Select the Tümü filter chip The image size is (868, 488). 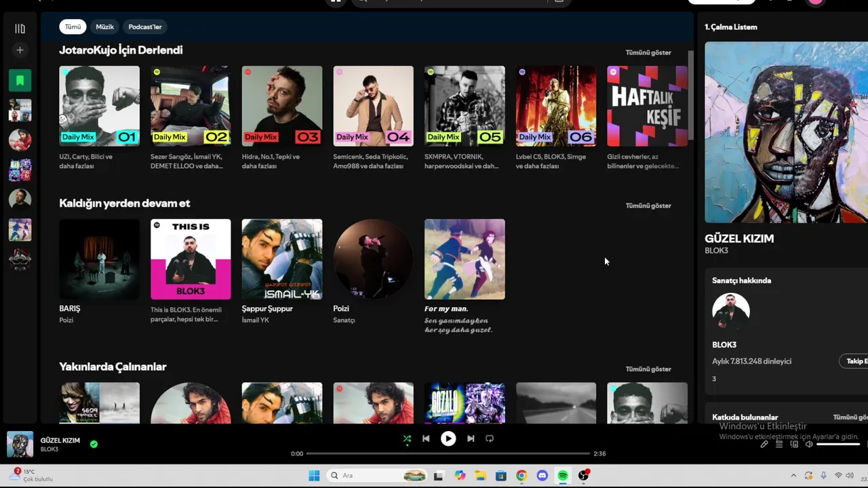(73, 26)
